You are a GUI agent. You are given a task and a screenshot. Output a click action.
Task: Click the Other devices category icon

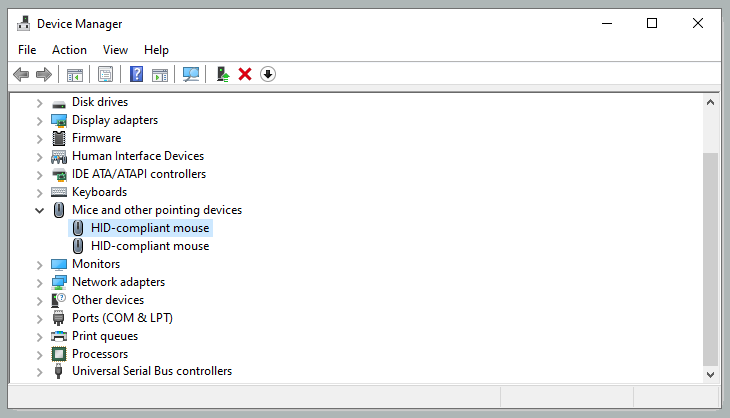click(x=59, y=300)
